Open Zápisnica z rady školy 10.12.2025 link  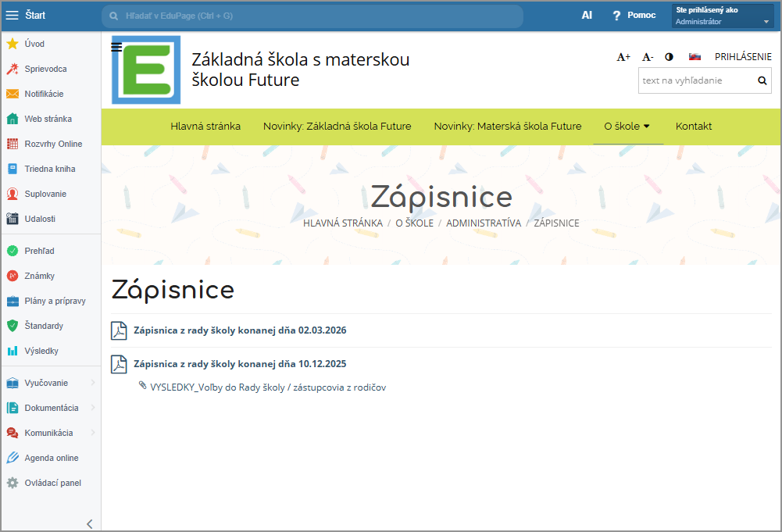[240, 364]
